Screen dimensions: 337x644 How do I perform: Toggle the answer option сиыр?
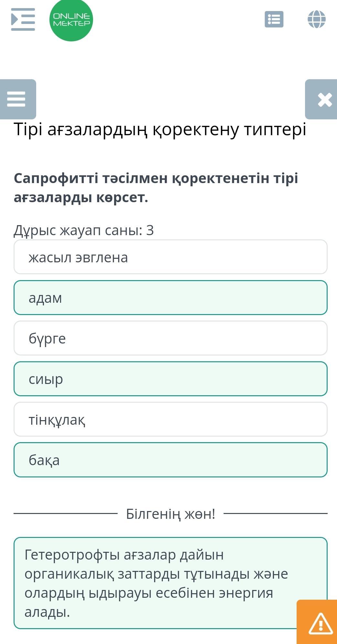tap(171, 379)
